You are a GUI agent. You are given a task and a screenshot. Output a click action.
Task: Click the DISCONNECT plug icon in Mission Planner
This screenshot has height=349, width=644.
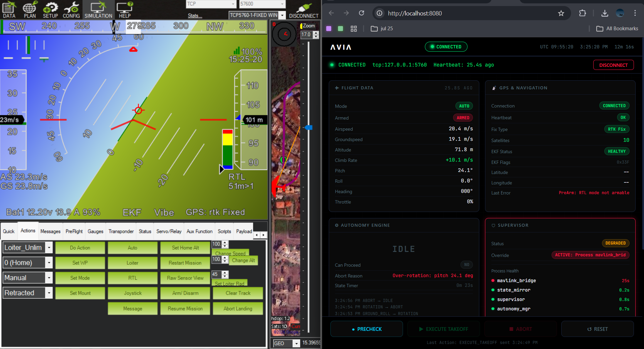tap(304, 10)
